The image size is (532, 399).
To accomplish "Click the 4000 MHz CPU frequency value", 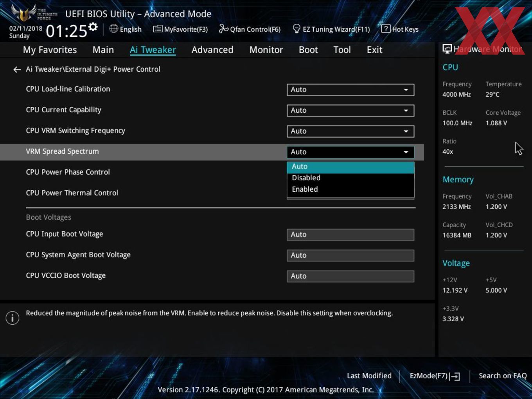I will [x=457, y=94].
